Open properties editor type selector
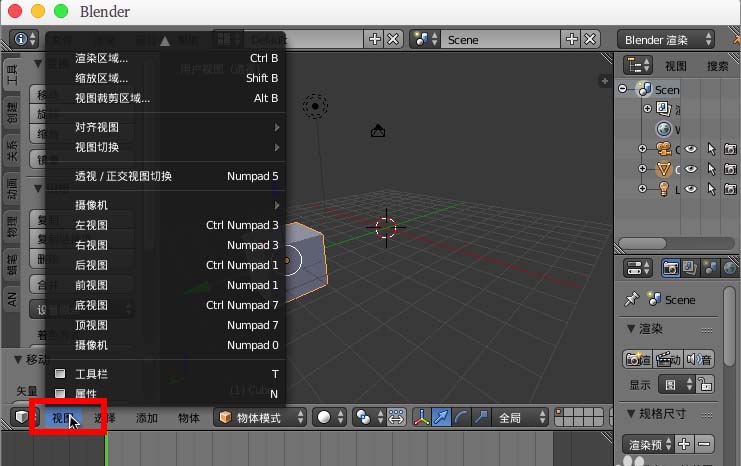Viewport: 741px width, 466px height. click(x=638, y=268)
